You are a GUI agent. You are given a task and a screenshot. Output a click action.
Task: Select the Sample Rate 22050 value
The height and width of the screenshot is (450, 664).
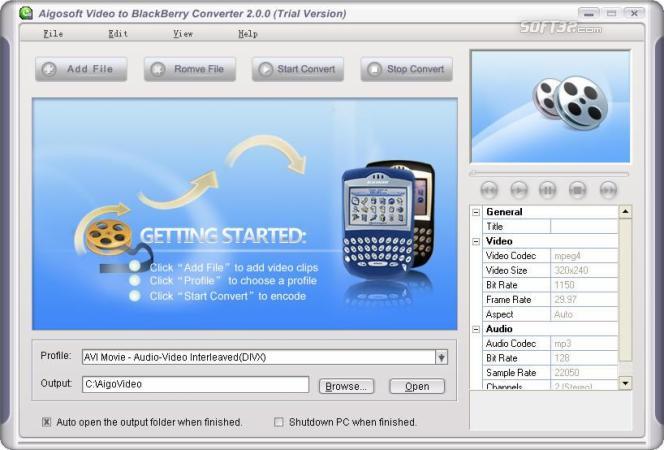click(x=584, y=373)
